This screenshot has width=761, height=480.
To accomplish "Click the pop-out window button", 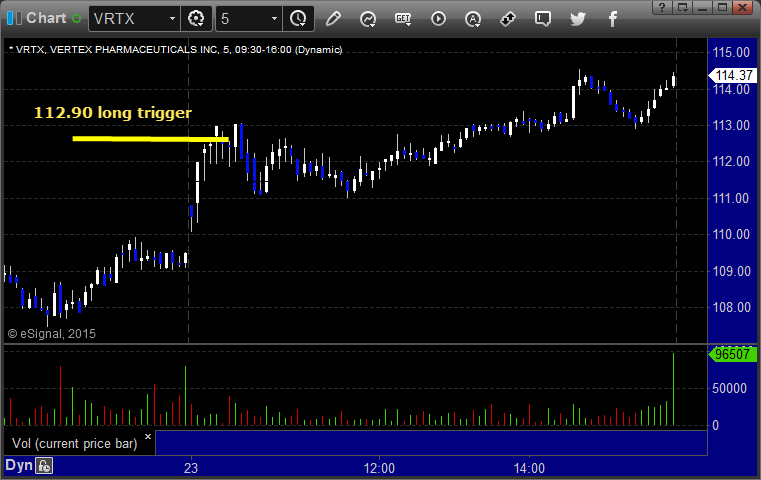I will [682, 7].
